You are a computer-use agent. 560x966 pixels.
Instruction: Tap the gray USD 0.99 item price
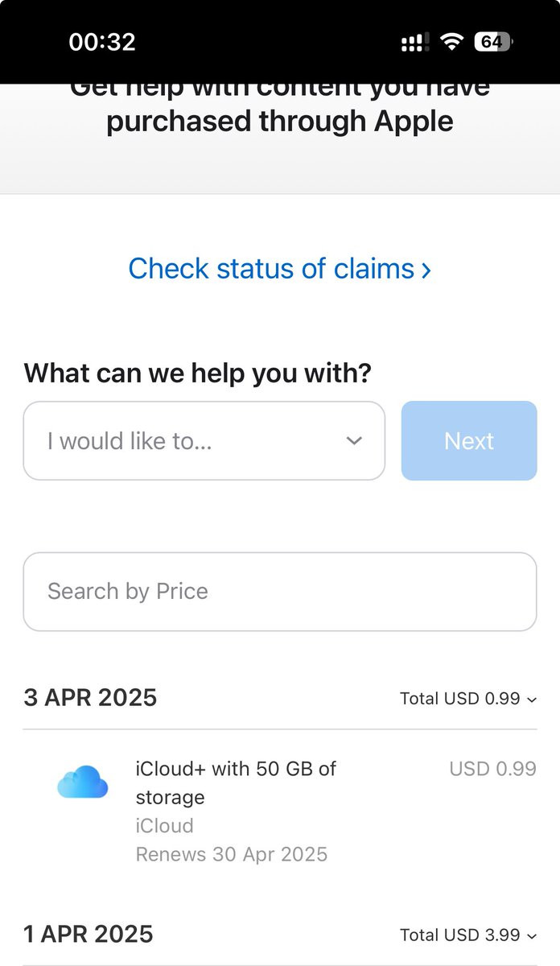(x=492, y=769)
